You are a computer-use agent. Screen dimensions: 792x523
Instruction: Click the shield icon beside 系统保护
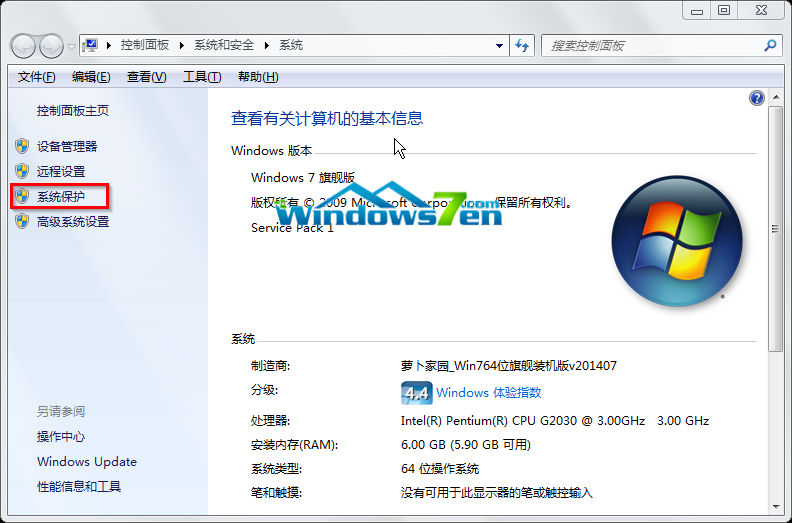click(x=22, y=197)
